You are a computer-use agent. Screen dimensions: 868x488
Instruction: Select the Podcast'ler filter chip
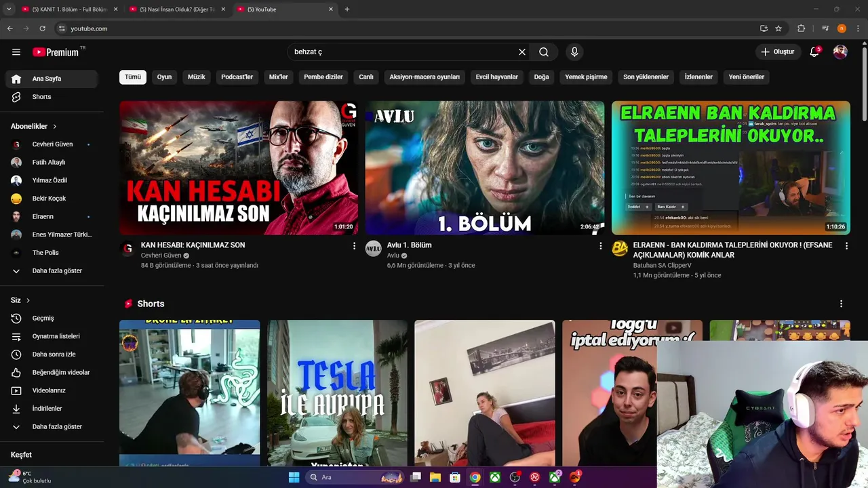click(x=237, y=77)
